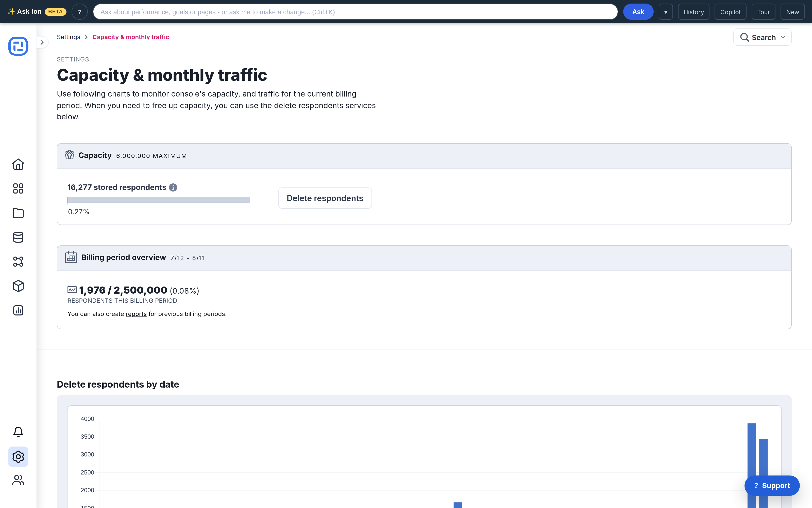Click the tallest bar in the chart

click(752, 466)
